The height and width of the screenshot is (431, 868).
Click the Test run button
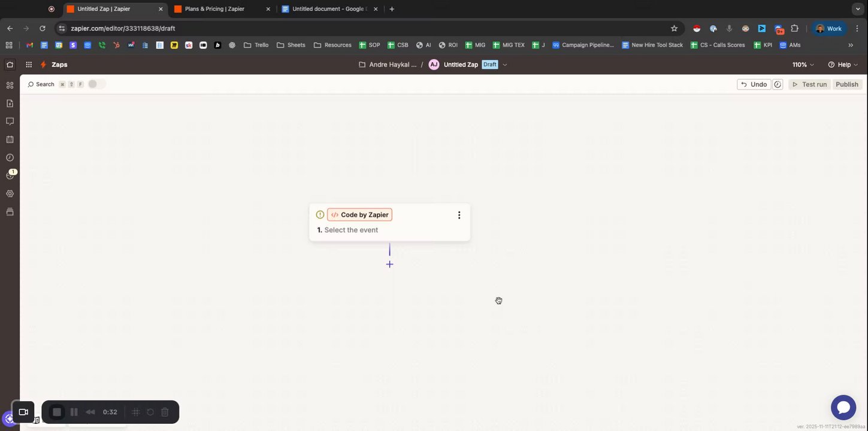tap(809, 84)
